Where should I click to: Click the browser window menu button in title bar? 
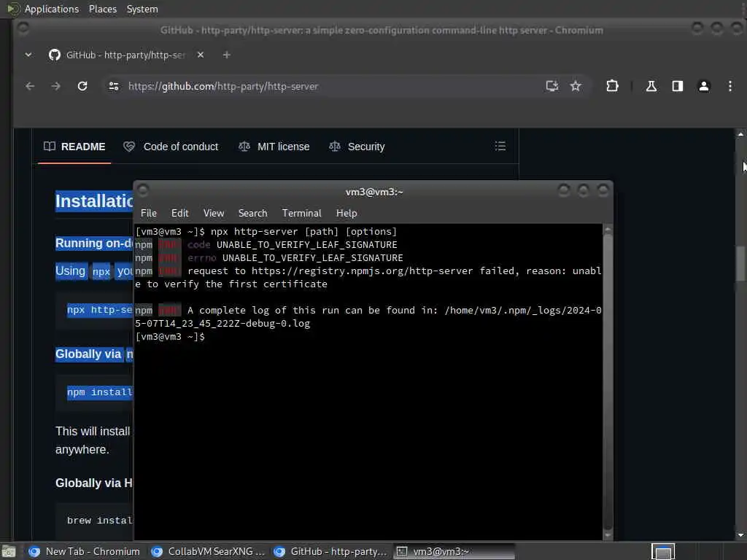pos(23,29)
